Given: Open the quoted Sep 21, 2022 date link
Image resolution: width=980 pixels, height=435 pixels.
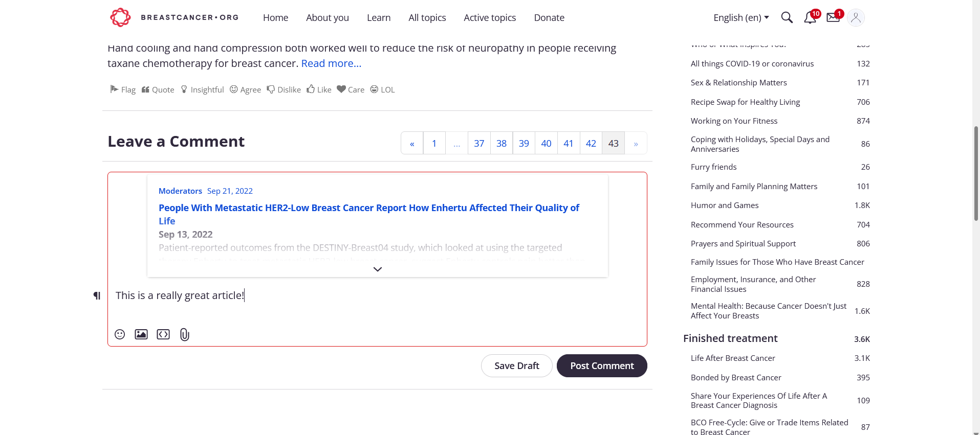Looking at the screenshot, I should click(x=230, y=191).
